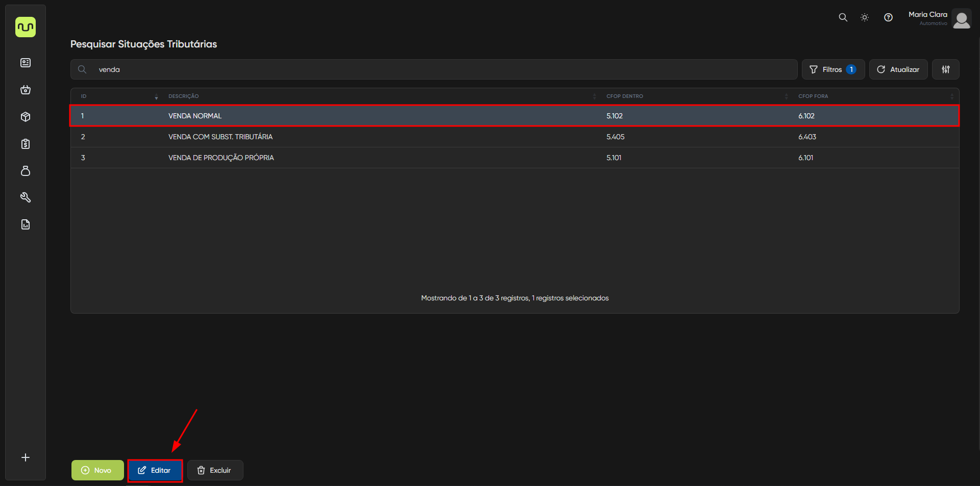The image size is (980, 486).
Task: Open the shopping basket sidebar icon
Action: (x=26, y=90)
